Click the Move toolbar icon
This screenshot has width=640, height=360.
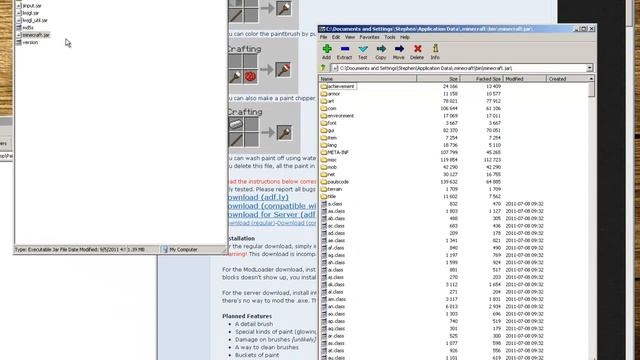(399, 52)
